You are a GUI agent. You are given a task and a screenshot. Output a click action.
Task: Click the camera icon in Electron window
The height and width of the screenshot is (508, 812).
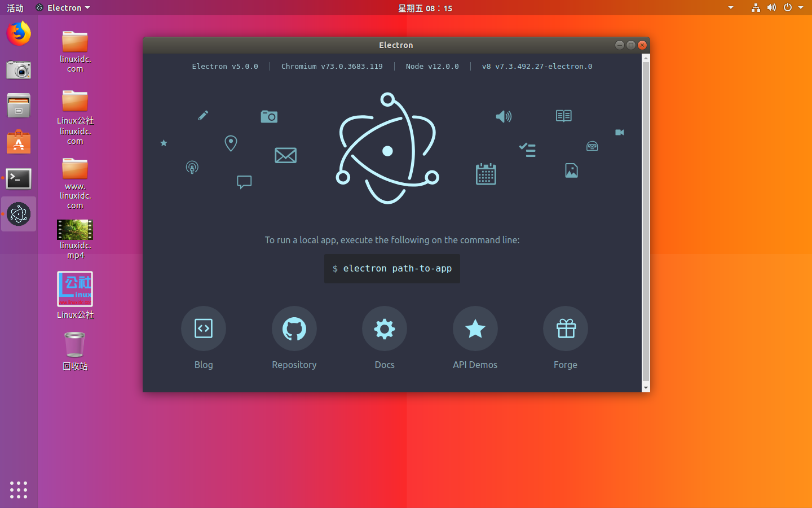[269, 117]
